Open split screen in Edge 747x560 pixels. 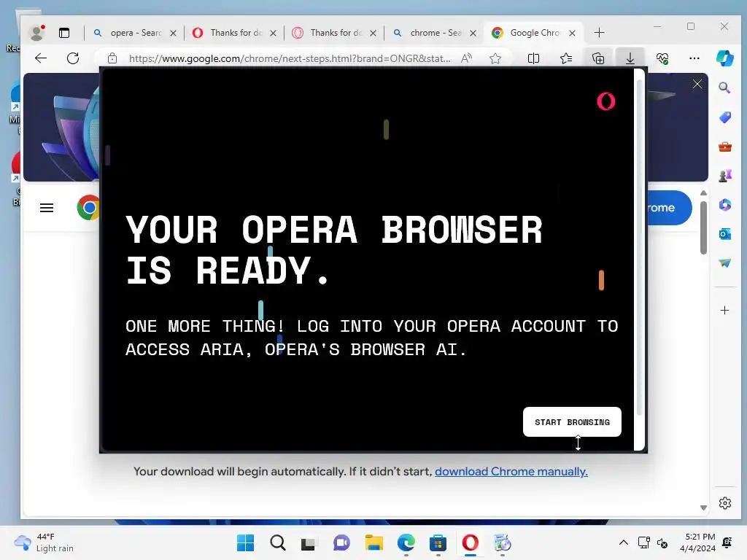pos(533,58)
